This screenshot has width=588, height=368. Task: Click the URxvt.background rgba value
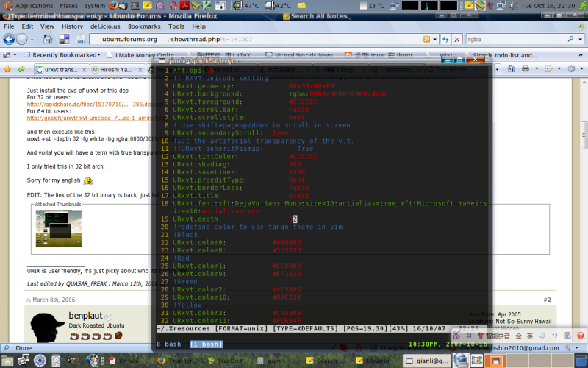[338, 94]
